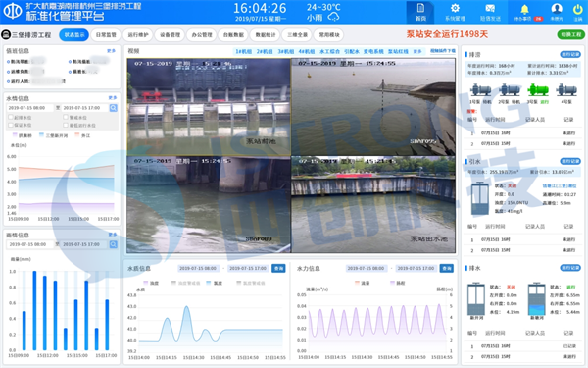Click the 水情信息 search magnifier icon
Screen dimensions: 588x368
click(x=114, y=108)
